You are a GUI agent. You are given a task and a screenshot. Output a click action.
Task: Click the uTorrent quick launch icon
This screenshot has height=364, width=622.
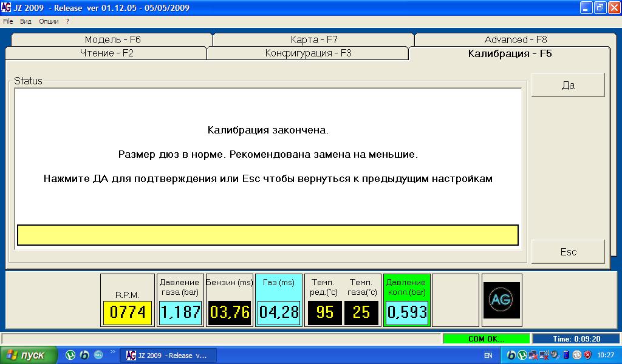tap(70, 355)
